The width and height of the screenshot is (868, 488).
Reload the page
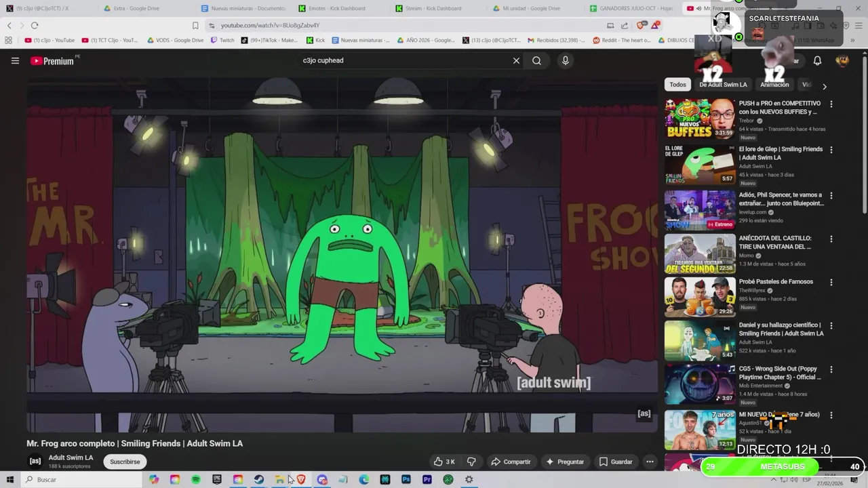click(35, 25)
